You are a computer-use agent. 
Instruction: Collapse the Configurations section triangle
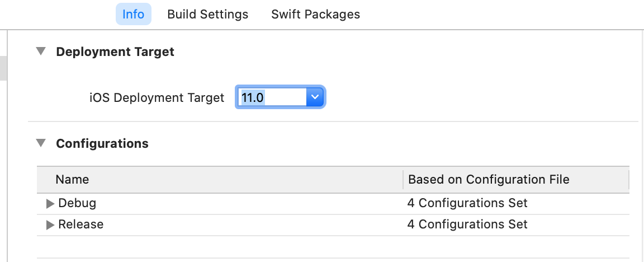click(x=40, y=143)
